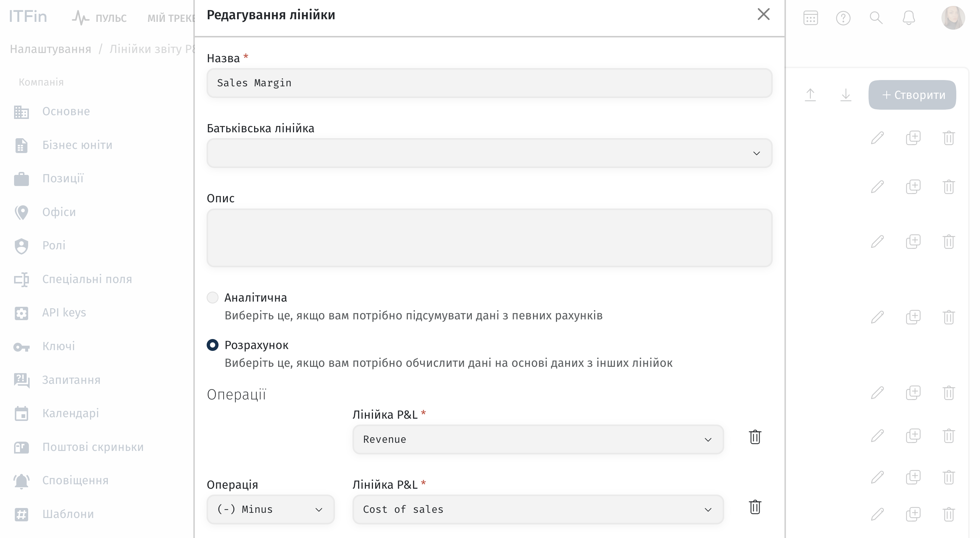Open the user avatar profile menu

(953, 17)
